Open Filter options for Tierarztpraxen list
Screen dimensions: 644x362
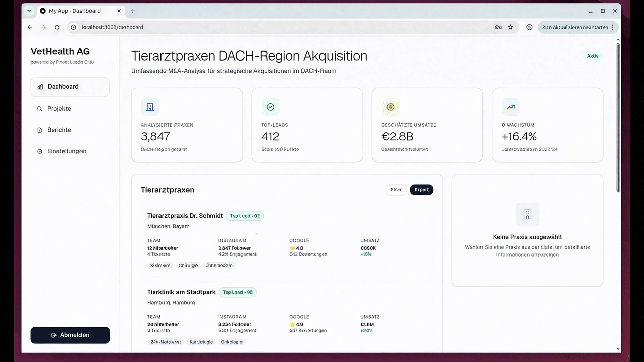pyautogui.click(x=396, y=190)
